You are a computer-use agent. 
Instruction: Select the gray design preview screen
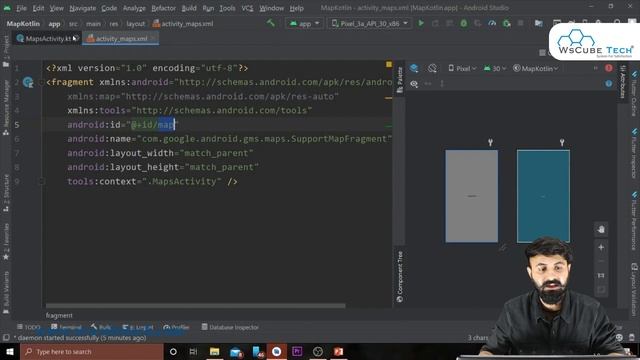pyautogui.click(x=471, y=196)
